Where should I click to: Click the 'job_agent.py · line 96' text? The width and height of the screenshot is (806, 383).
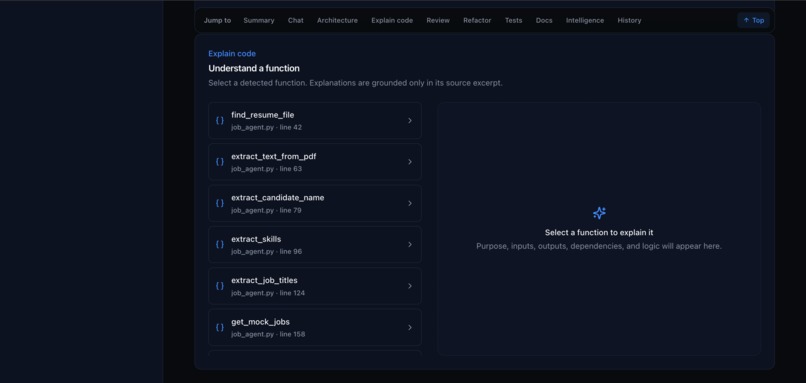pos(266,251)
